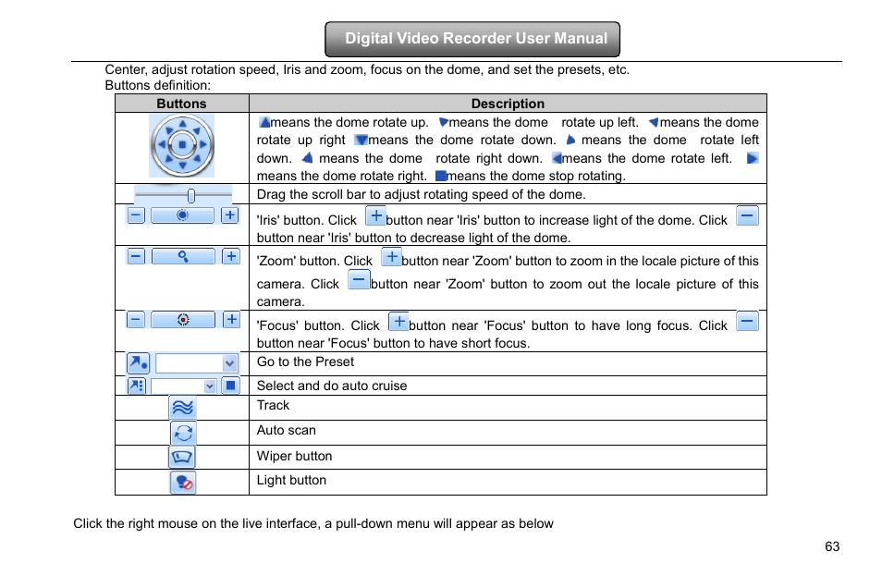Click the 'Buttons definition:' text
The image size is (882, 588).
click(157, 86)
